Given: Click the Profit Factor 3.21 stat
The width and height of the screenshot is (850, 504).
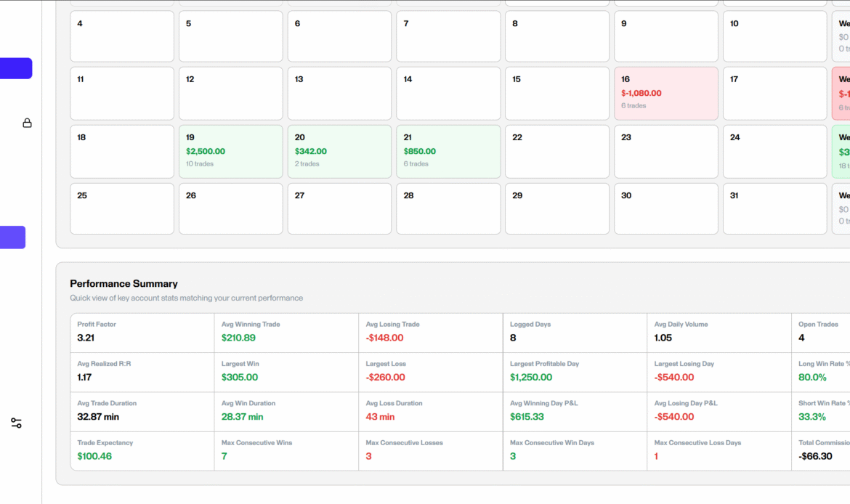Looking at the screenshot, I should 142,333.
